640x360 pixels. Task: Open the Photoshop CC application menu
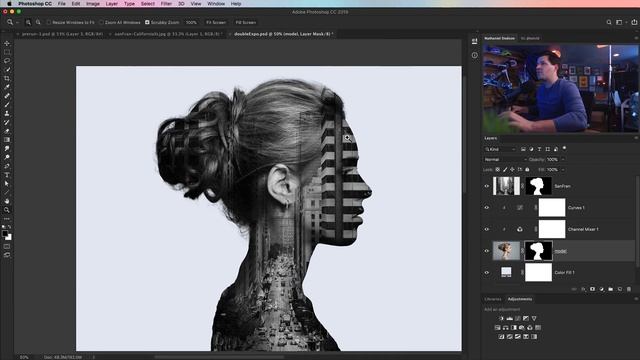point(35,4)
